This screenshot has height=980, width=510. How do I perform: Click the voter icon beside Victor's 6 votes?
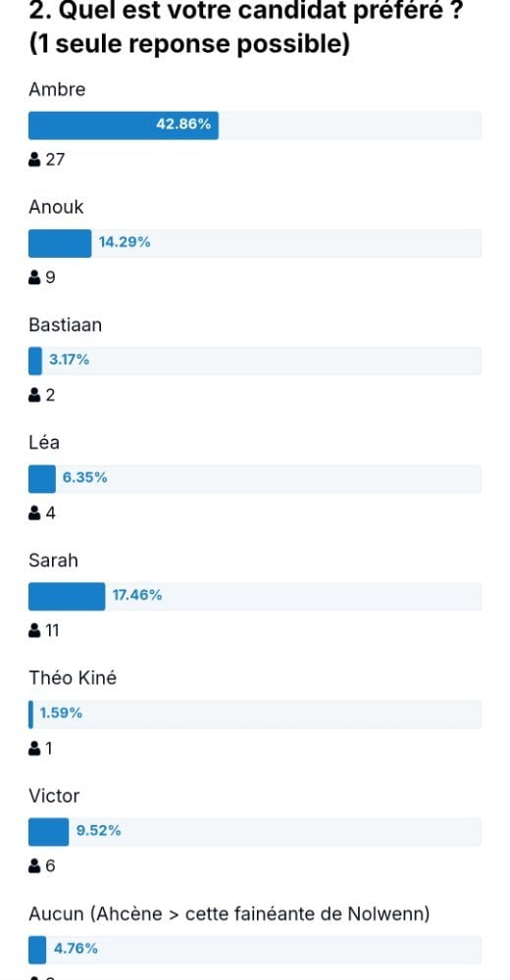pyautogui.click(x=34, y=866)
